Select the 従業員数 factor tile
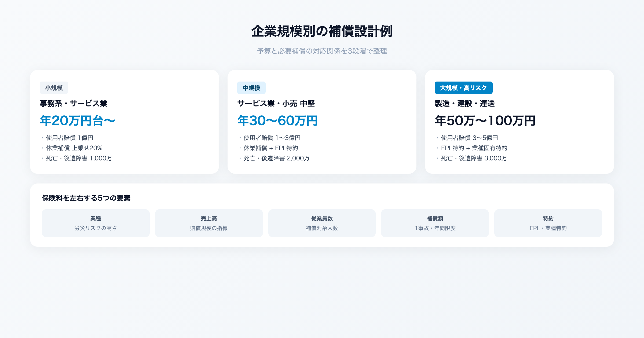 (322, 223)
